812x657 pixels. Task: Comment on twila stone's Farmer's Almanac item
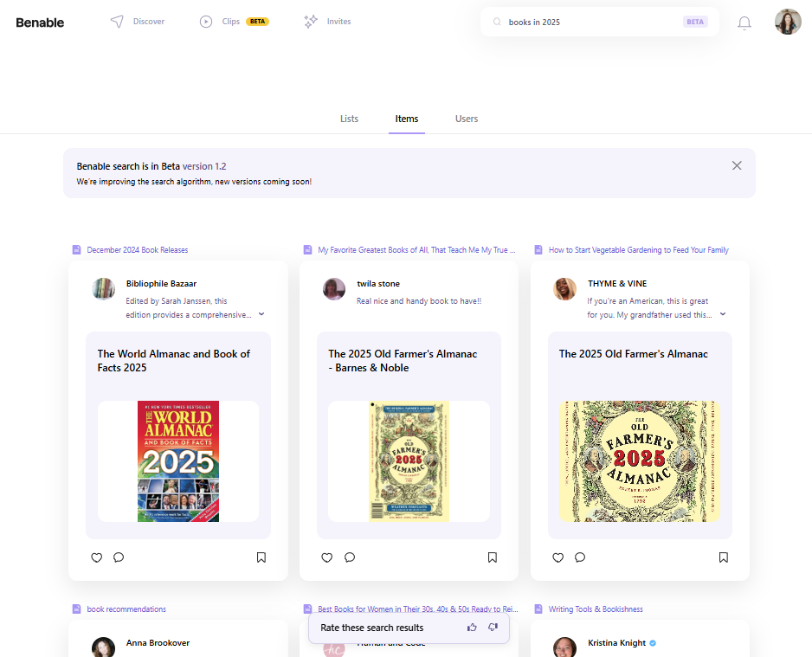tap(350, 557)
